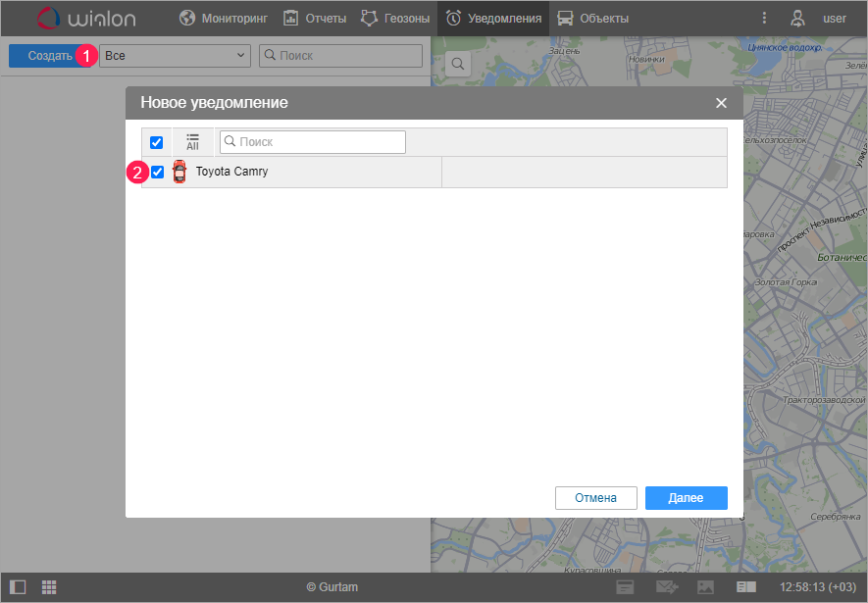Toggle the select-all units checkbox
The width and height of the screenshot is (868, 603).
pos(157,142)
